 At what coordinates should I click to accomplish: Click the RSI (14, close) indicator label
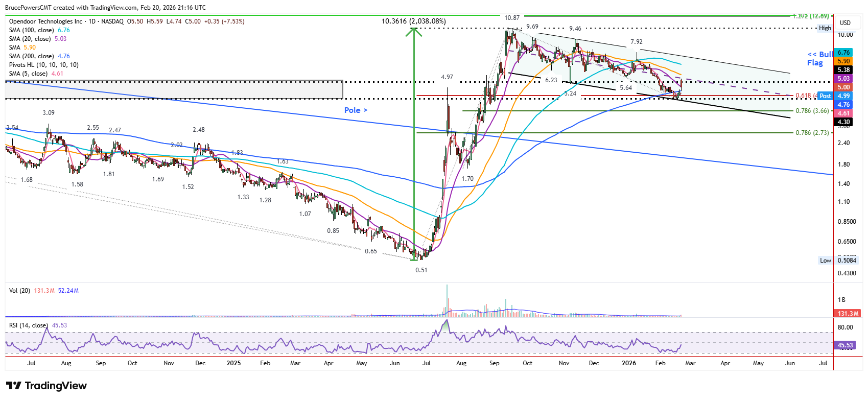tap(29, 325)
